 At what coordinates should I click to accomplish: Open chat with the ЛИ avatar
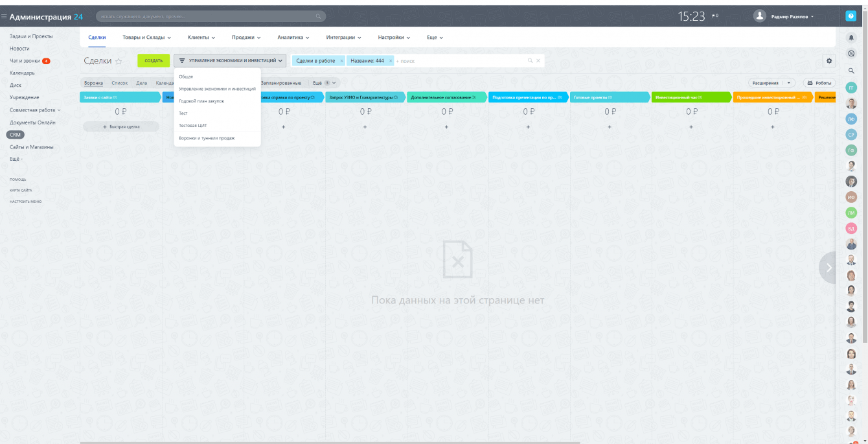[851, 213]
